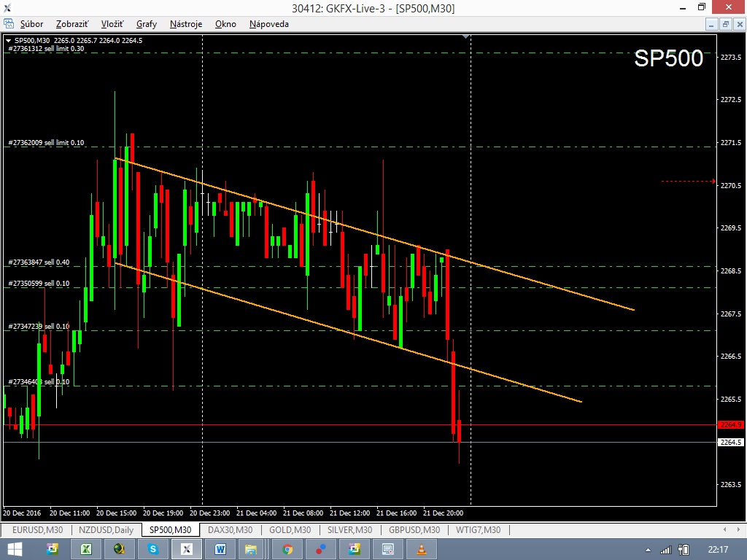Image resolution: width=747 pixels, height=560 pixels.
Task: Open the Nápoveda menu
Action: (268, 24)
